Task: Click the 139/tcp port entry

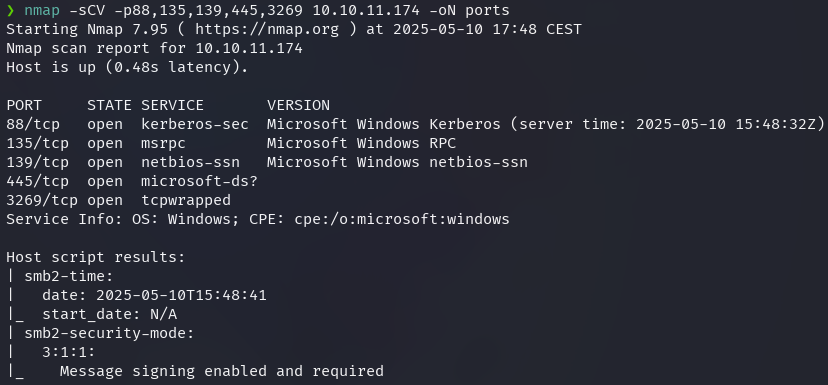Action: point(37,162)
